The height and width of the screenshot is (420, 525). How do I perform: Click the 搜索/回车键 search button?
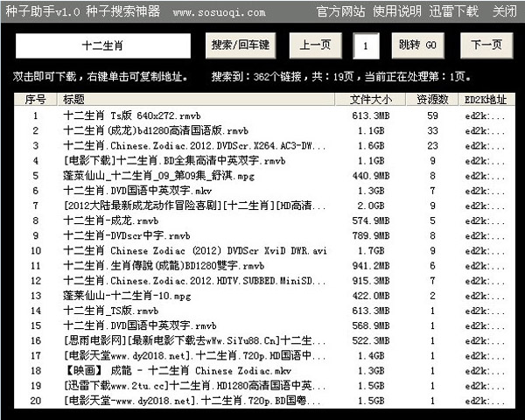click(241, 45)
